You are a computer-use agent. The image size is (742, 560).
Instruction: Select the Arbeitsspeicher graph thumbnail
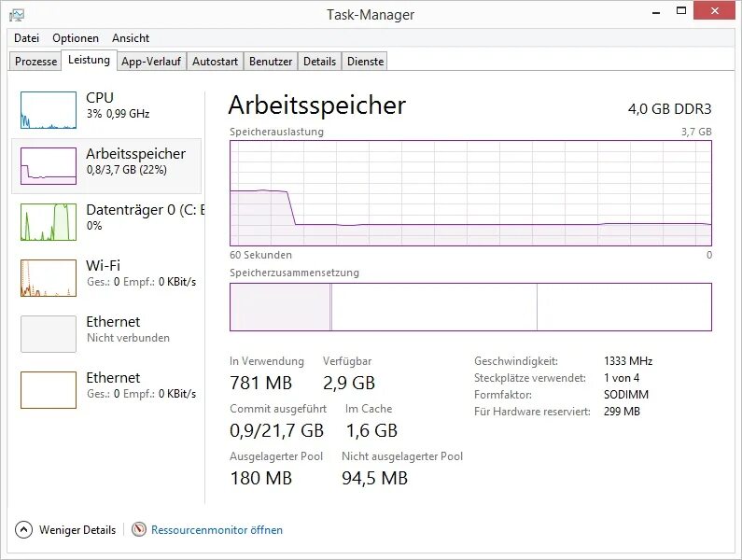(49, 166)
